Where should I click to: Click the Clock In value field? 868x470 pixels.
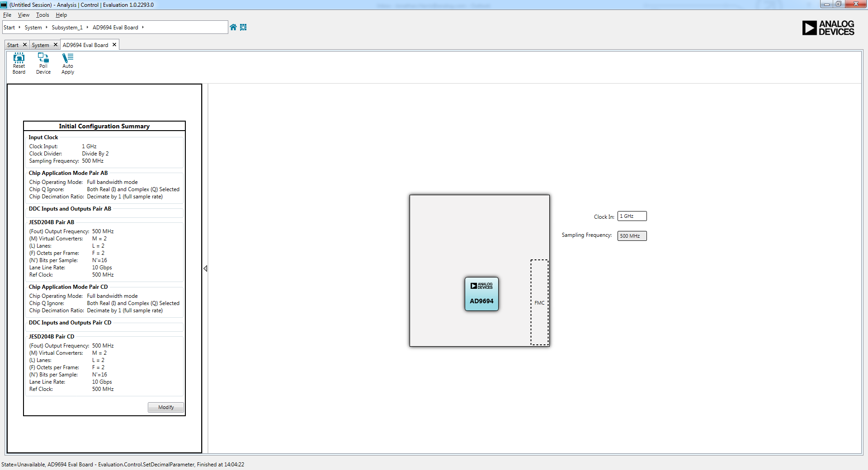pyautogui.click(x=632, y=216)
